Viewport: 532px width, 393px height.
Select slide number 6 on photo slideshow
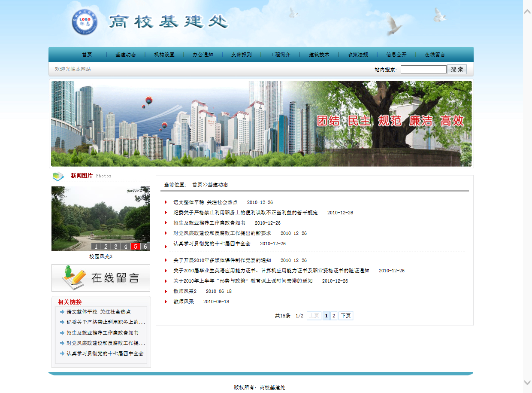(x=145, y=247)
